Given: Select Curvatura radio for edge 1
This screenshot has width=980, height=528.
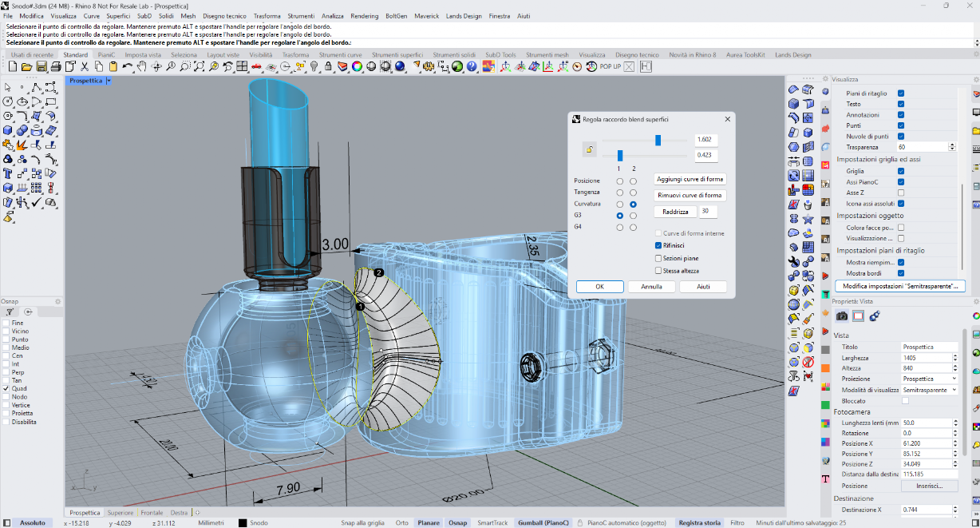Looking at the screenshot, I should coord(619,204).
